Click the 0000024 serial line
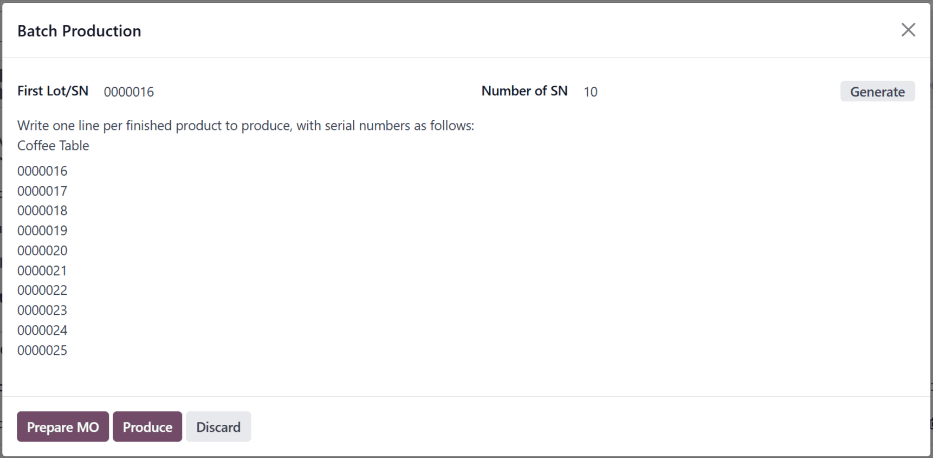933x458 pixels. pyautogui.click(x=43, y=331)
